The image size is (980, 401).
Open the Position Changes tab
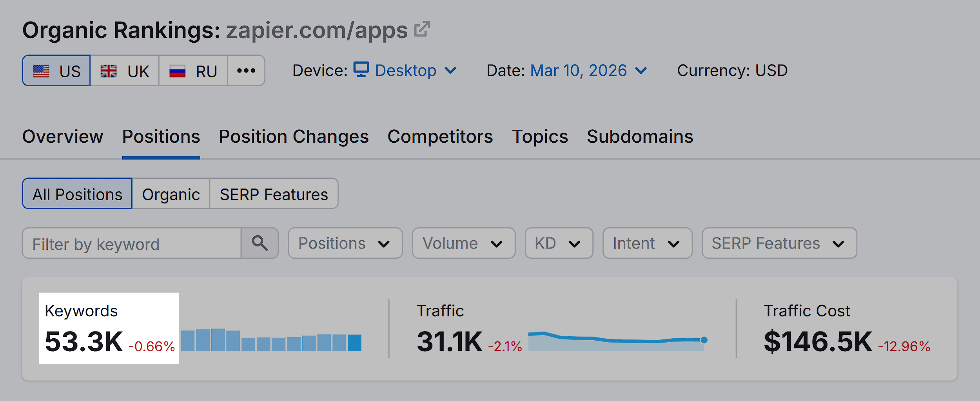[294, 136]
